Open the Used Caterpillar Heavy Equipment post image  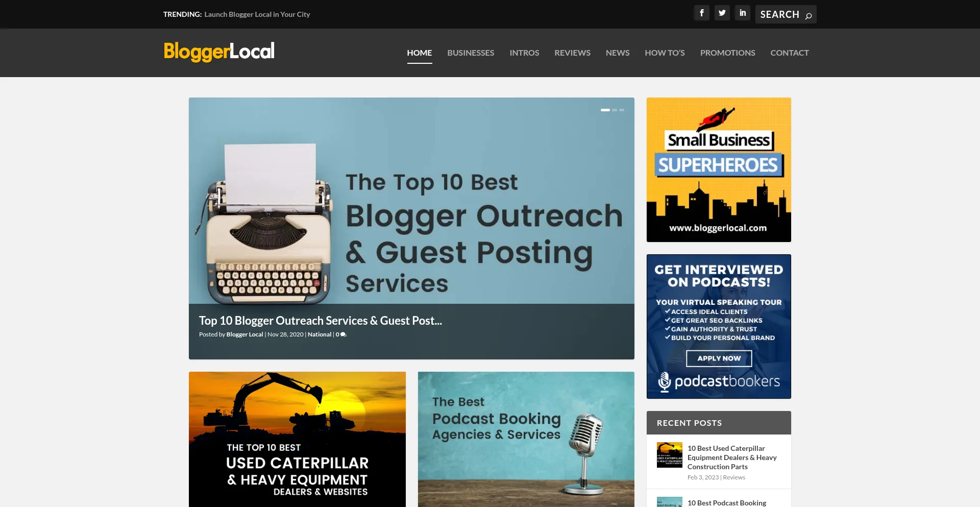[297, 439]
